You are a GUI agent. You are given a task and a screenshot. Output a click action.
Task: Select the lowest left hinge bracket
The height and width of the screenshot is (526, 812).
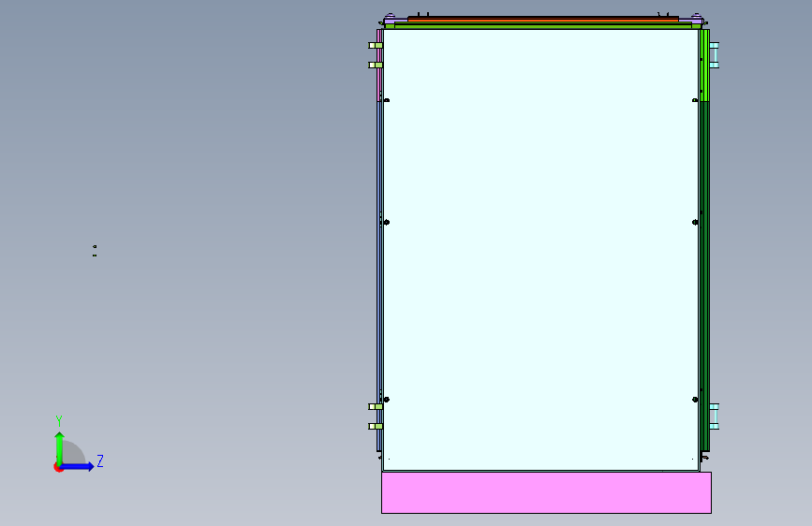[376, 427]
